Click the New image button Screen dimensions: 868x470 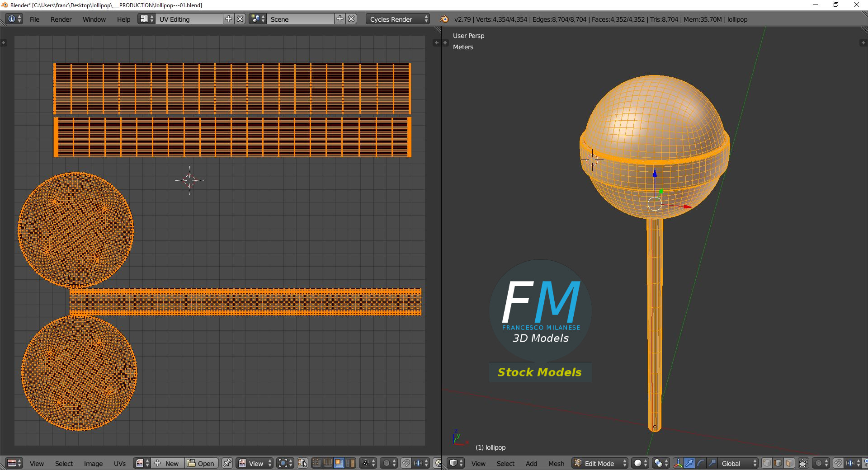tap(167, 463)
